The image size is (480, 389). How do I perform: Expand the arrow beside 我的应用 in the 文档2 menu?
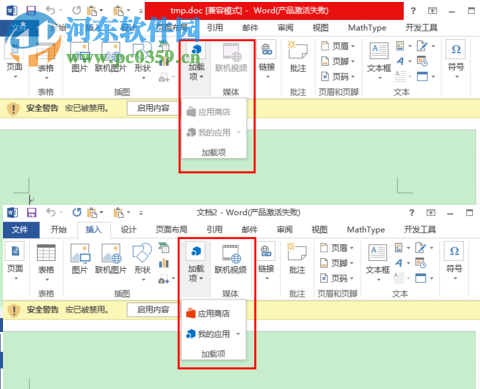point(238,334)
